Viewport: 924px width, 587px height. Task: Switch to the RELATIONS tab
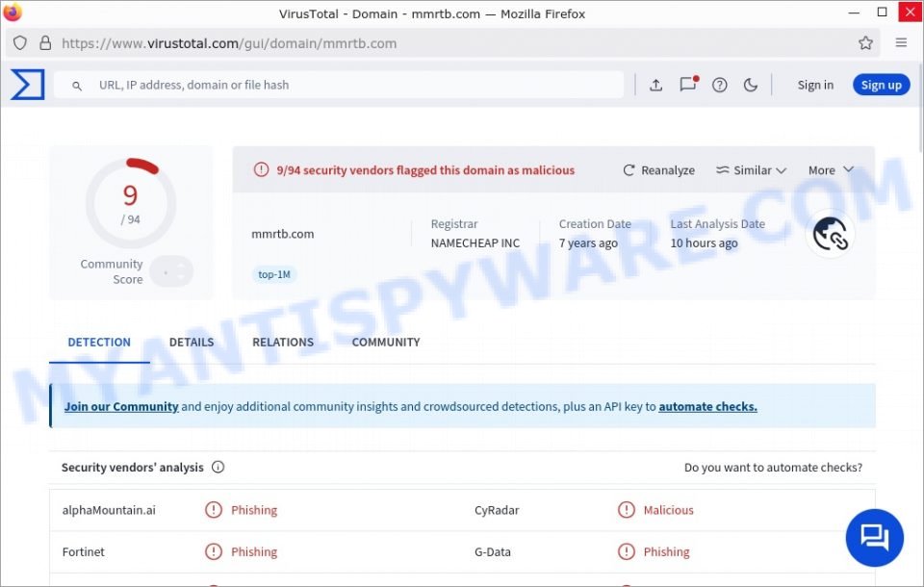(283, 342)
